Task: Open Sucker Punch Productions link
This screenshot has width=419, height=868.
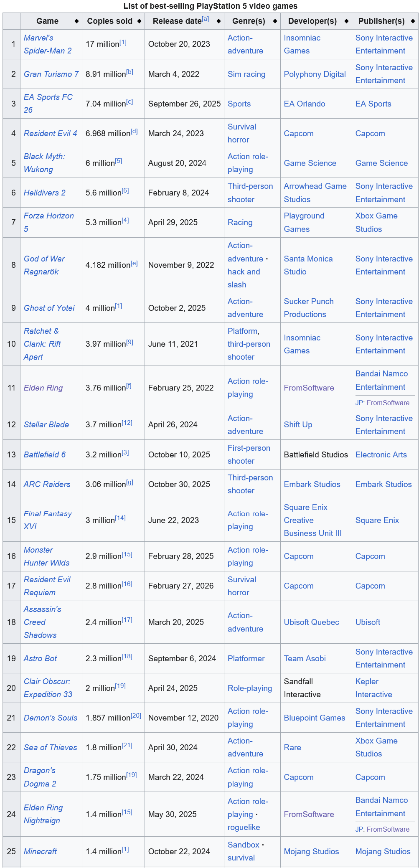Action: pos(309,308)
